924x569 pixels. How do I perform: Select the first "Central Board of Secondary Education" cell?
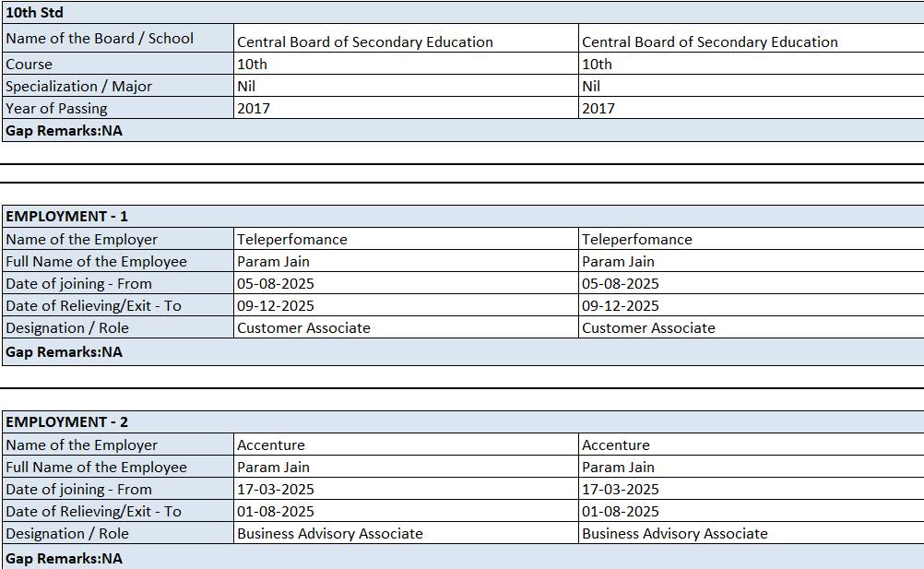(x=365, y=41)
